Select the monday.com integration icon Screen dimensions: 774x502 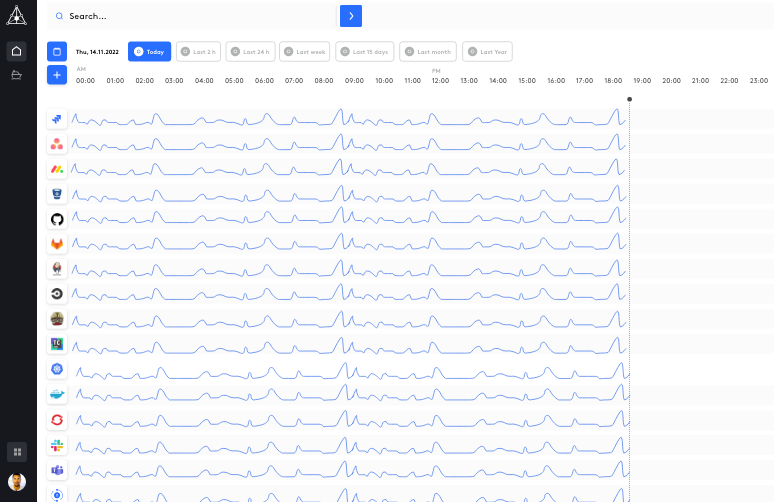coord(57,169)
